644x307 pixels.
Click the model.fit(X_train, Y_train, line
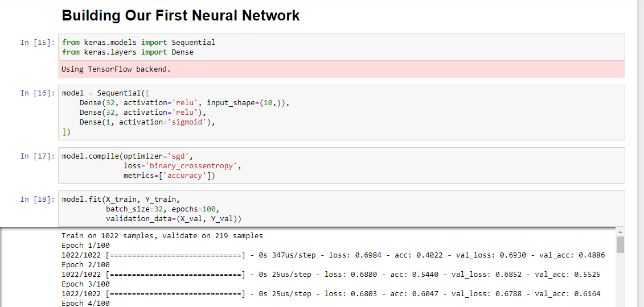121,199
